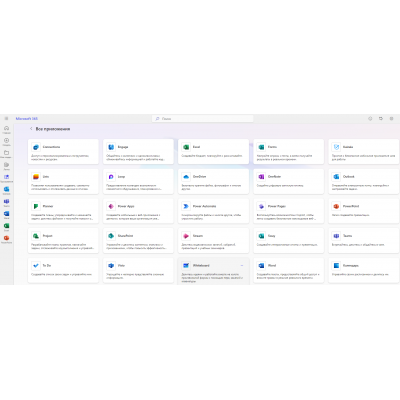Open the Planner app card
This screenshot has height=400, width=400.
click(x=63, y=211)
